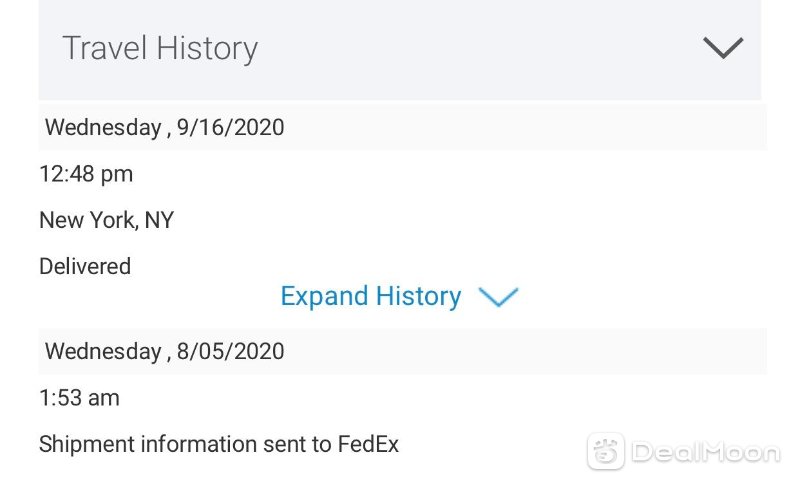Click the 1:53 am timestamp entry
Viewport: 800px width, 484px height.
tap(80, 398)
